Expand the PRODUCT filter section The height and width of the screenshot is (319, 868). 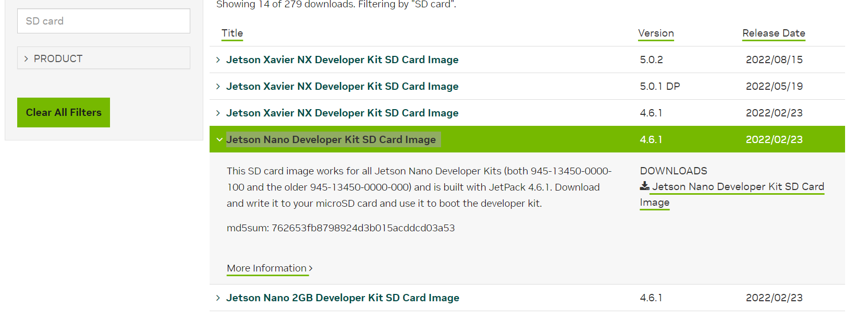point(104,58)
